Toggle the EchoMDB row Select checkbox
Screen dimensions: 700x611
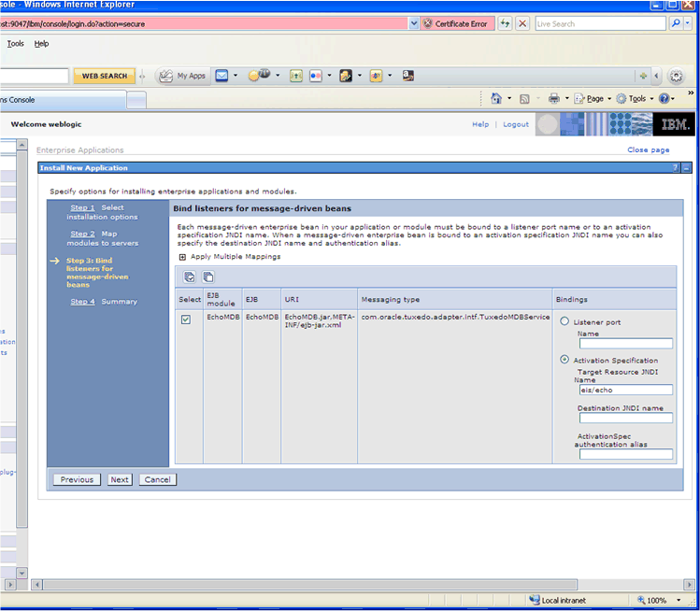[186, 320]
